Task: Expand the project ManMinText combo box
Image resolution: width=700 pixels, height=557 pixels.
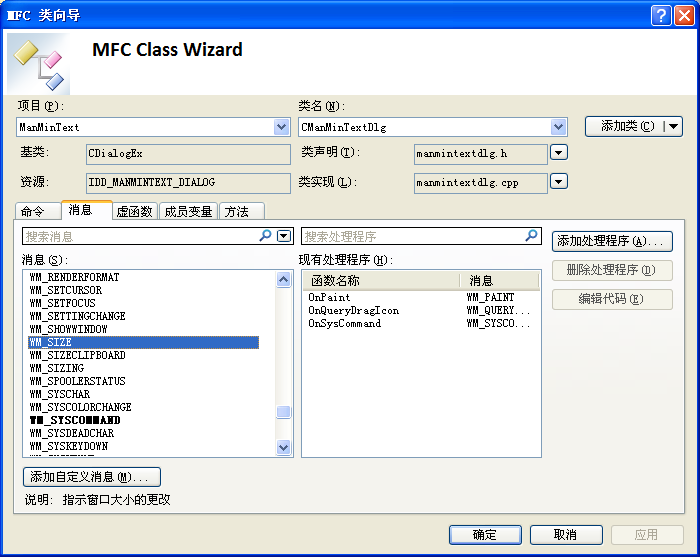Action: point(281,127)
